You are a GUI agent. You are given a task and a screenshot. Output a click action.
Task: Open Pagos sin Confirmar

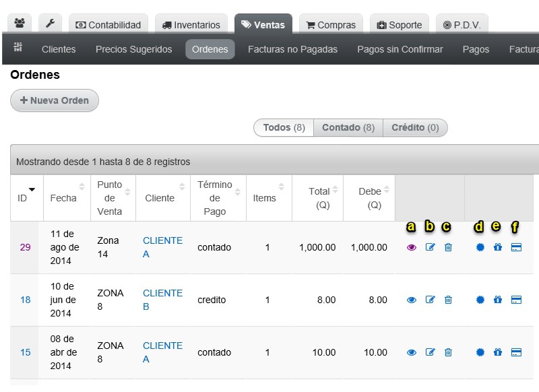[400, 49]
